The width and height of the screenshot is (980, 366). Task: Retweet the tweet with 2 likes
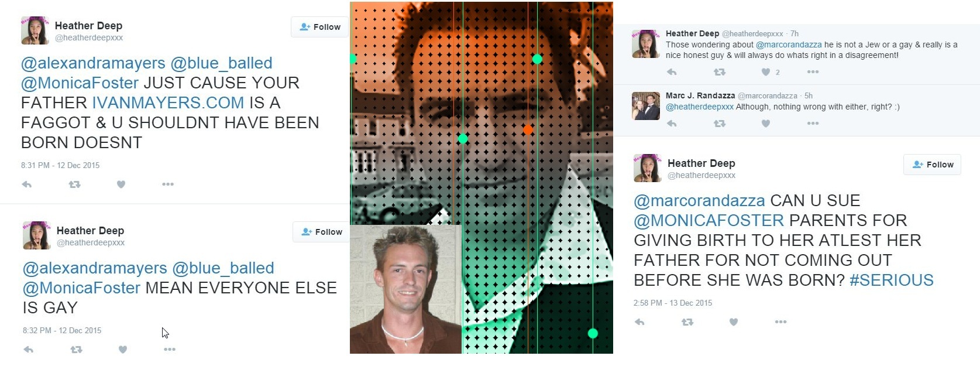[x=720, y=72]
